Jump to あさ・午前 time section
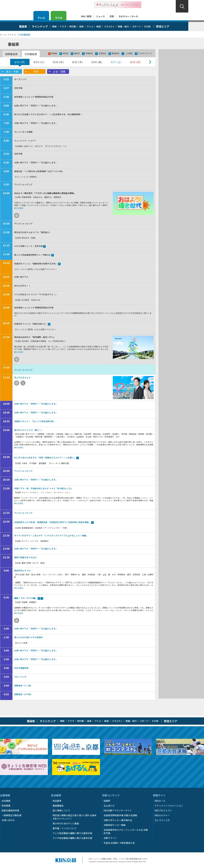Viewport: 204px width, 868px height. [11, 71]
